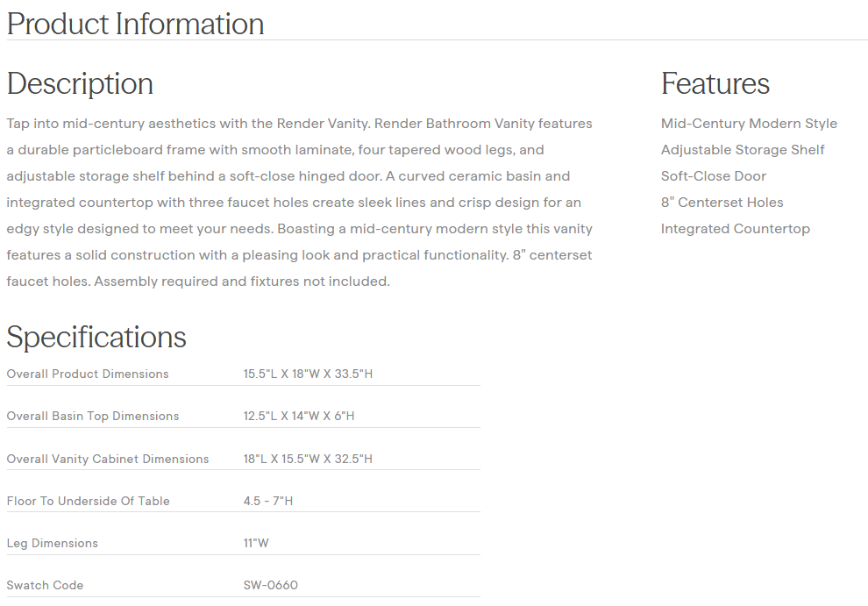Viewport: 868px width, 606px height.
Task: Click the Features heading
Action: pyautogui.click(x=715, y=83)
